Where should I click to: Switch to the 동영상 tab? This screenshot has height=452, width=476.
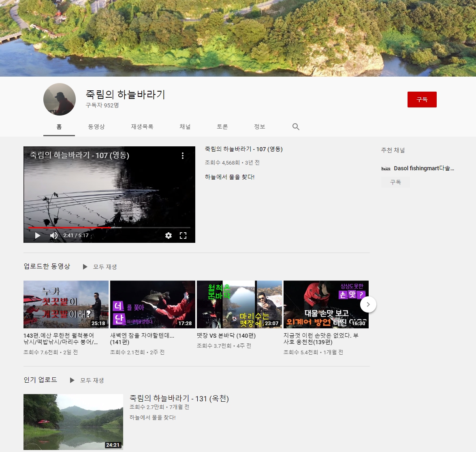point(96,127)
